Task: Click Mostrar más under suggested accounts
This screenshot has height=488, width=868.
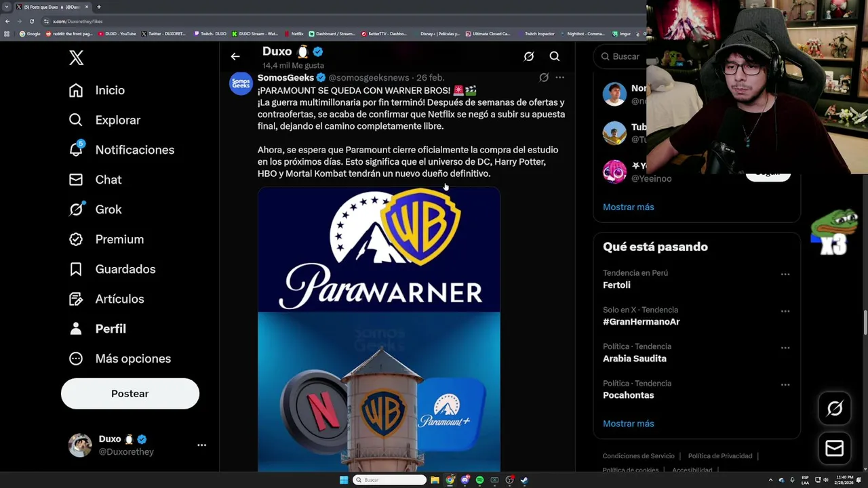Action: [629, 207]
